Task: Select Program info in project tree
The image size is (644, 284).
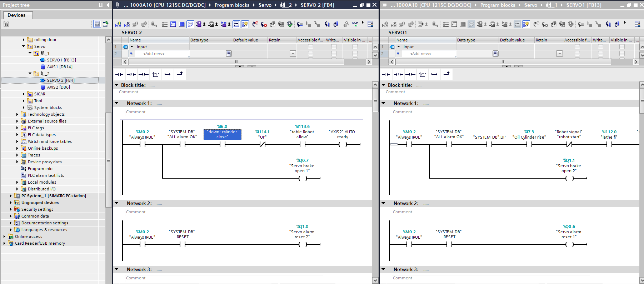Action: (40, 169)
